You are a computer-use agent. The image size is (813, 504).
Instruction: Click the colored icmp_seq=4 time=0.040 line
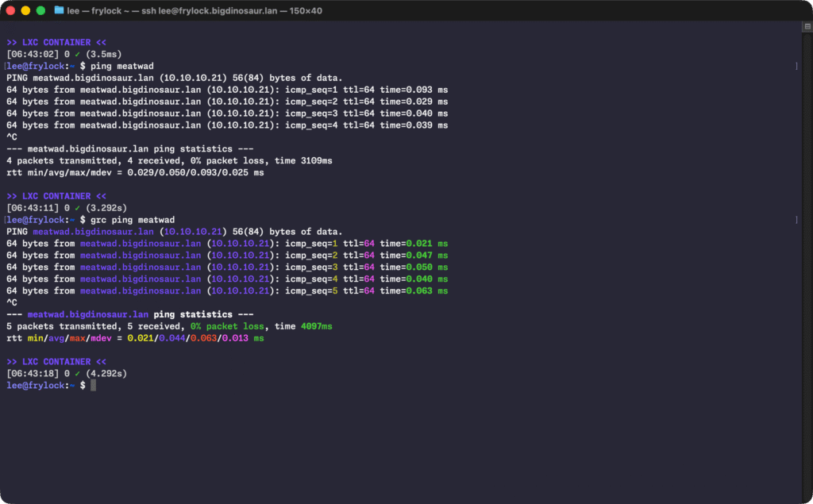227,279
